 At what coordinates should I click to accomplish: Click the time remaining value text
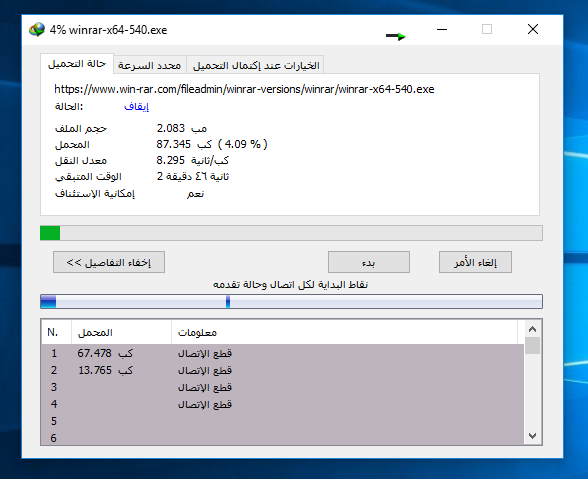tap(193, 176)
